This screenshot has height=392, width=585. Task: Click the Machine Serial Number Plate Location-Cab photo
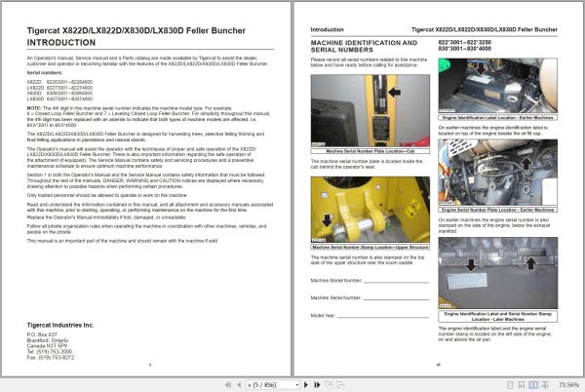370,110
